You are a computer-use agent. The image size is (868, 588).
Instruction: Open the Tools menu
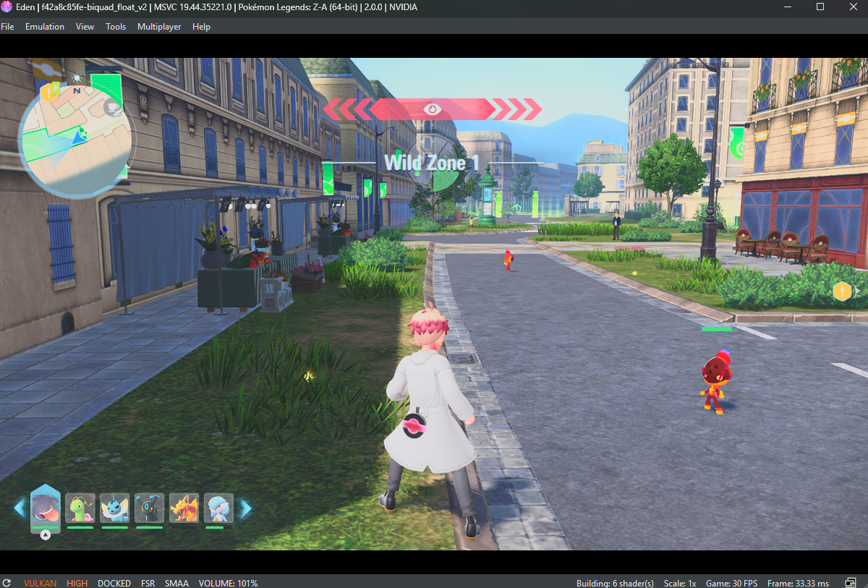[116, 27]
